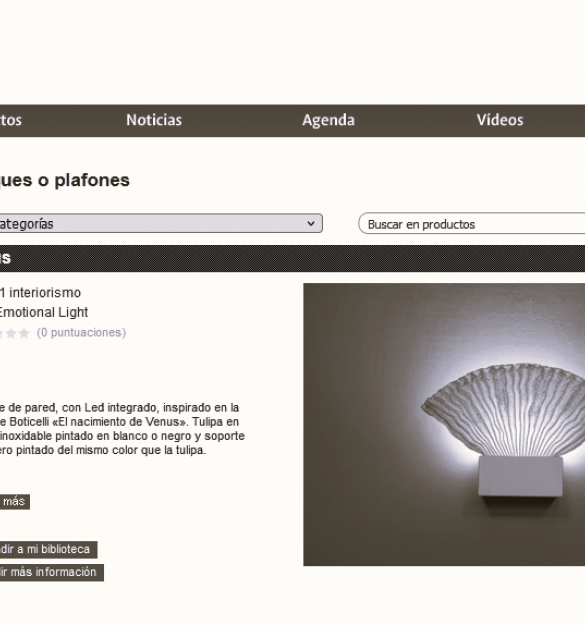Expand the categorías dropdown
585x625 pixels.
[x=161, y=224]
